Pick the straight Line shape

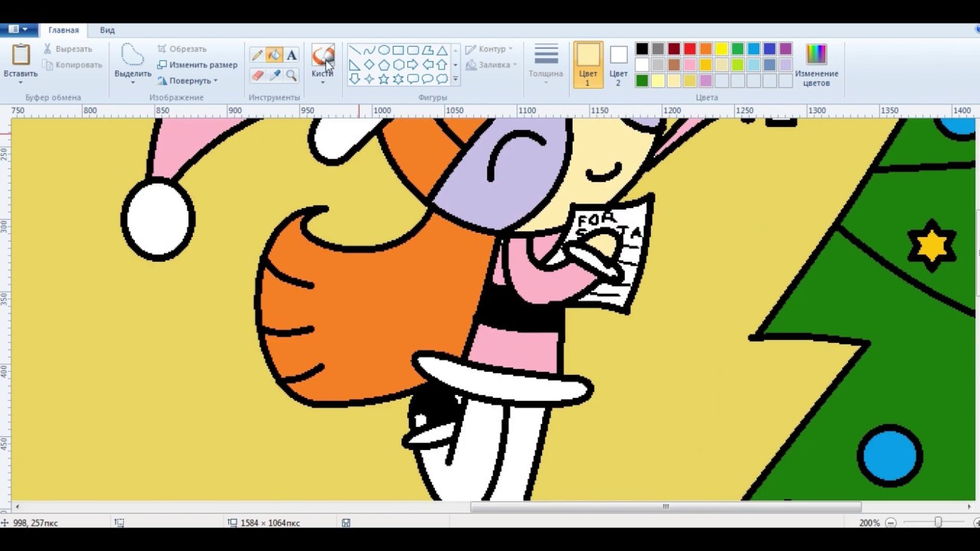coord(354,51)
